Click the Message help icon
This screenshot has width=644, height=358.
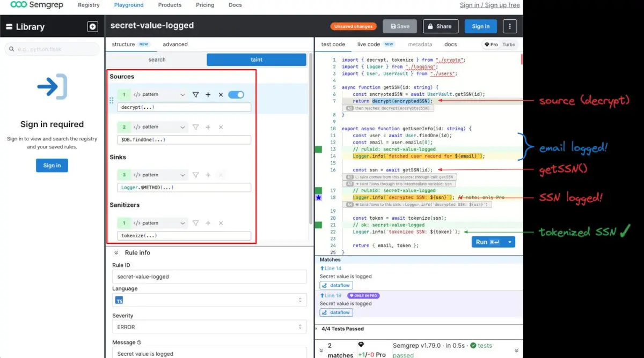(139, 342)
